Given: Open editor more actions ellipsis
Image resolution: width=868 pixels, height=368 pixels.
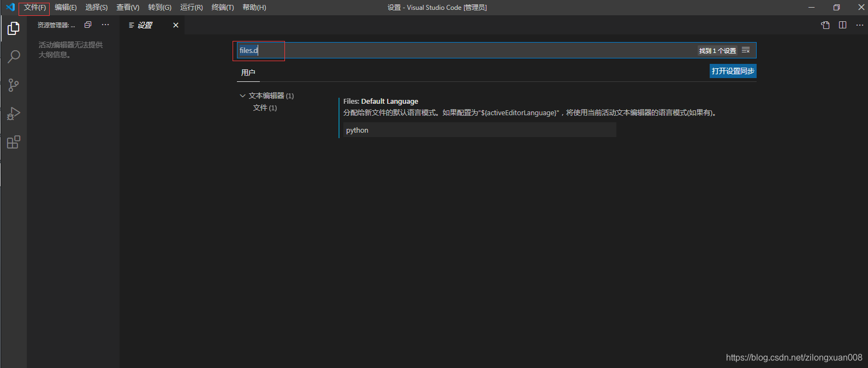Looking at the screenshot, I should pos(860,25).
